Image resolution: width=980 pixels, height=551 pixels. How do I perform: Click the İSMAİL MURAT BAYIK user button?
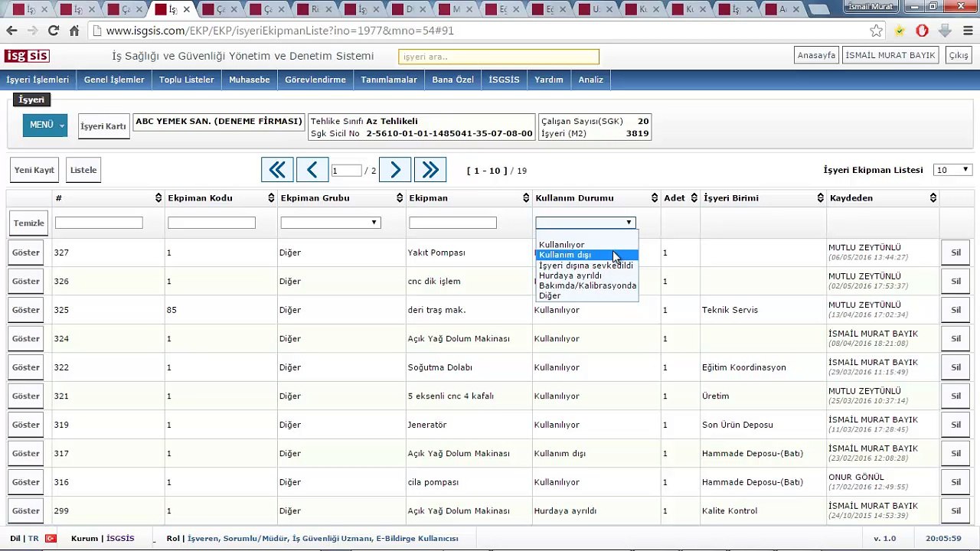tap(890, 56)
